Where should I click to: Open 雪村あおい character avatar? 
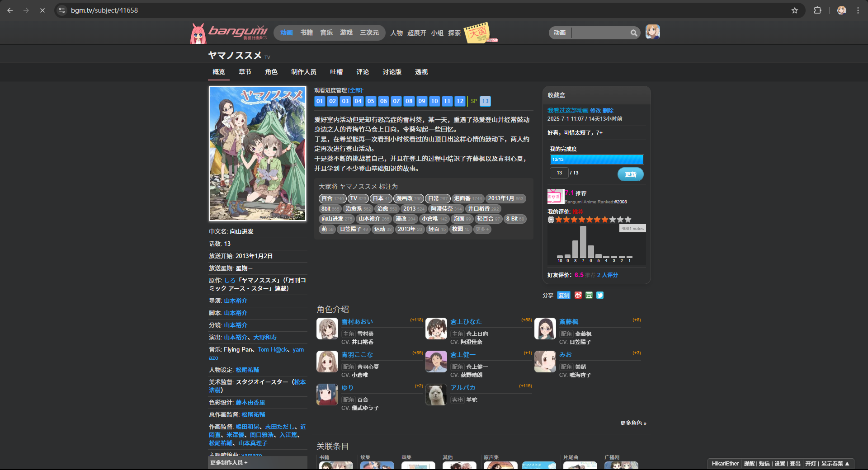[327, 329]
